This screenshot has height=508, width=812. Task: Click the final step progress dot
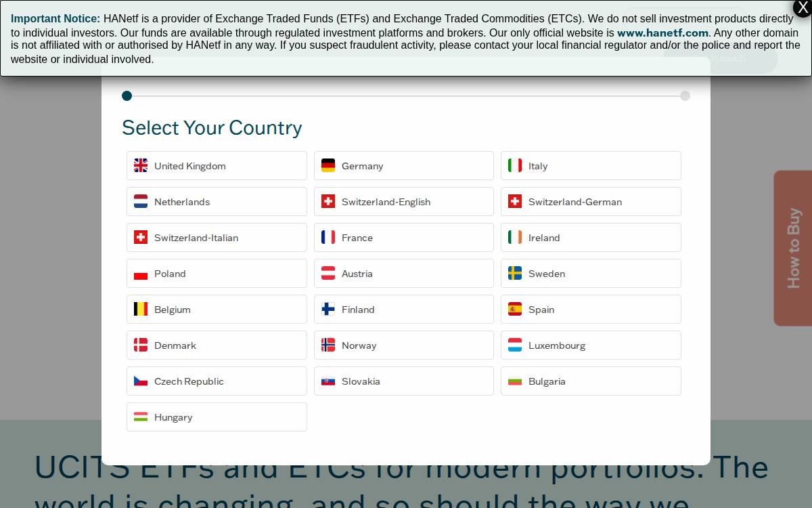[685, 96]
